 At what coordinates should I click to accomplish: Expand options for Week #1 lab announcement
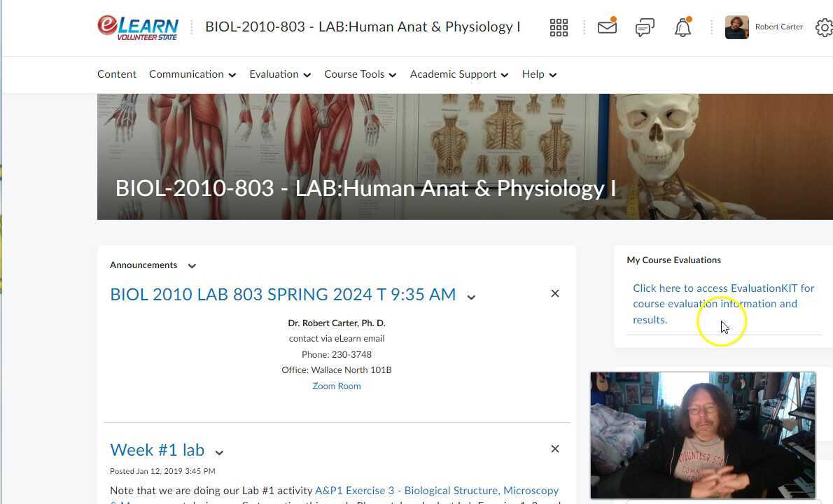[x=219, y=452]
